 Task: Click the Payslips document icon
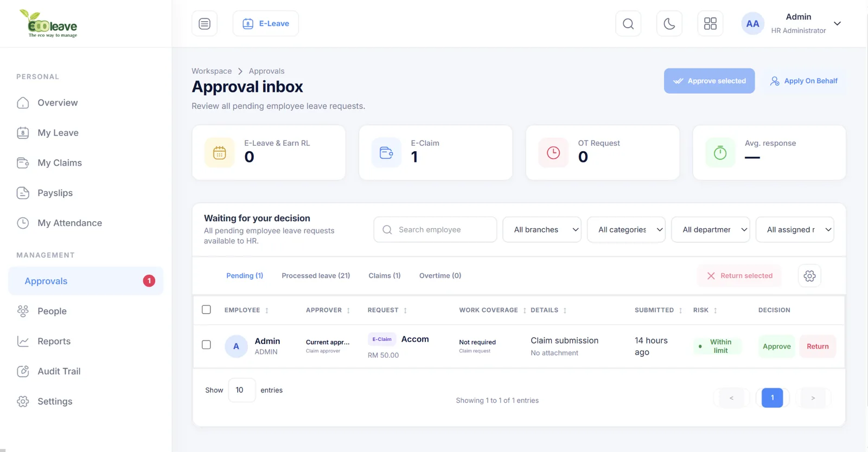pyautogui.click(x=23, y=193)
